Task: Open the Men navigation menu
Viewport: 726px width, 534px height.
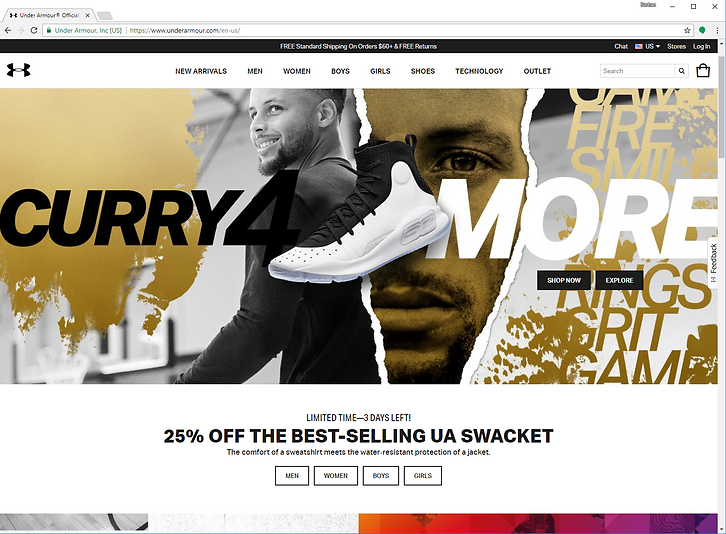Action: 255,71
